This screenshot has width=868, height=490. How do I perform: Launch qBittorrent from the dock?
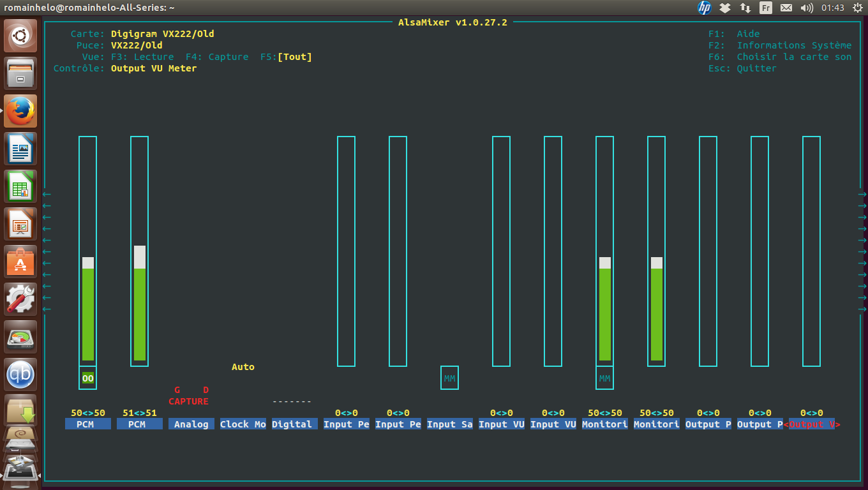[21, 375]
